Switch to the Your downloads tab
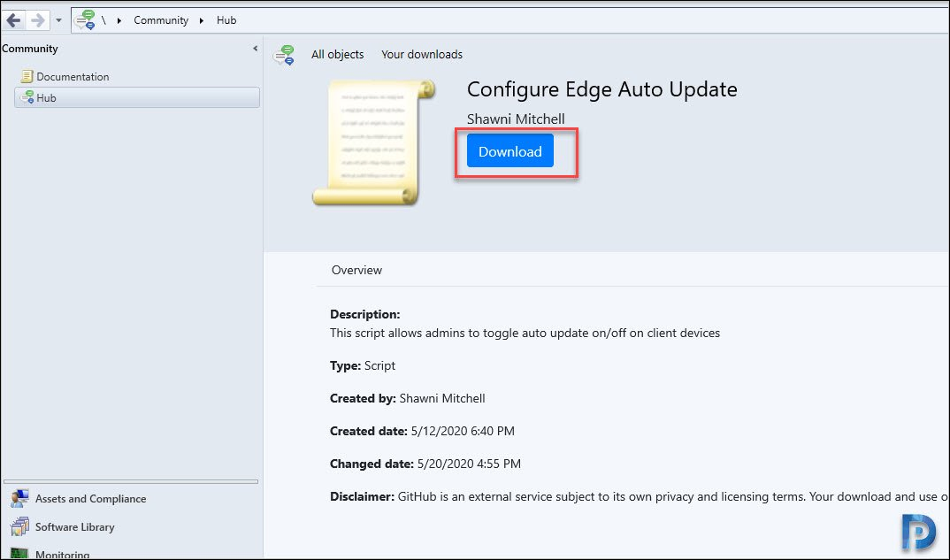Screen dimensions: 950x560 (x=422, y=55)
